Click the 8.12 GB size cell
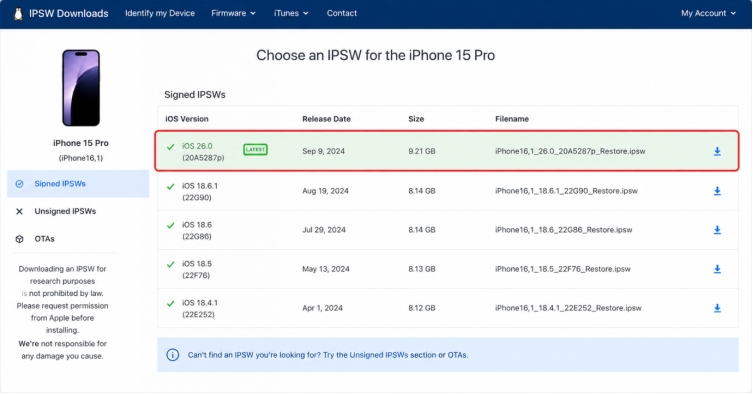This screenshot has height=394, width=753. (x=422, y=308)
